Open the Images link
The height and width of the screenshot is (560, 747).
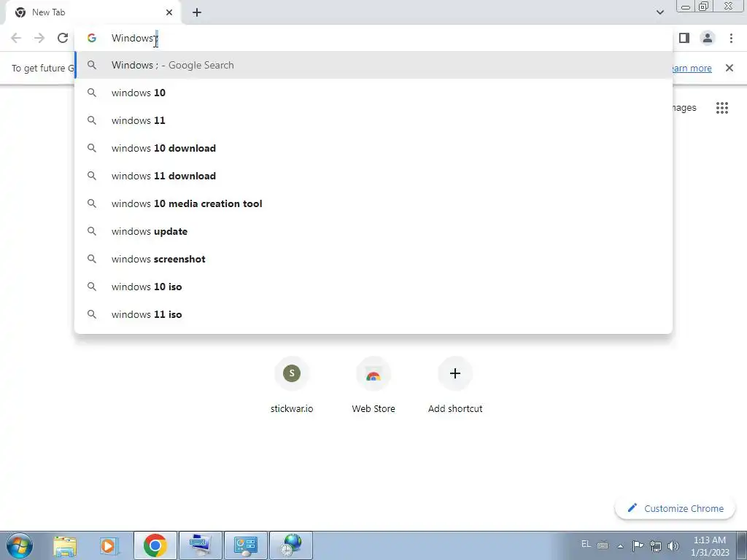point(684,108)
